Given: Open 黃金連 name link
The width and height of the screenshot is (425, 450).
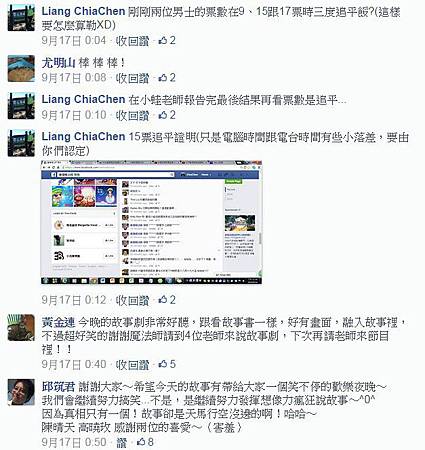Looking at the screenshot, I should point(58,322).
